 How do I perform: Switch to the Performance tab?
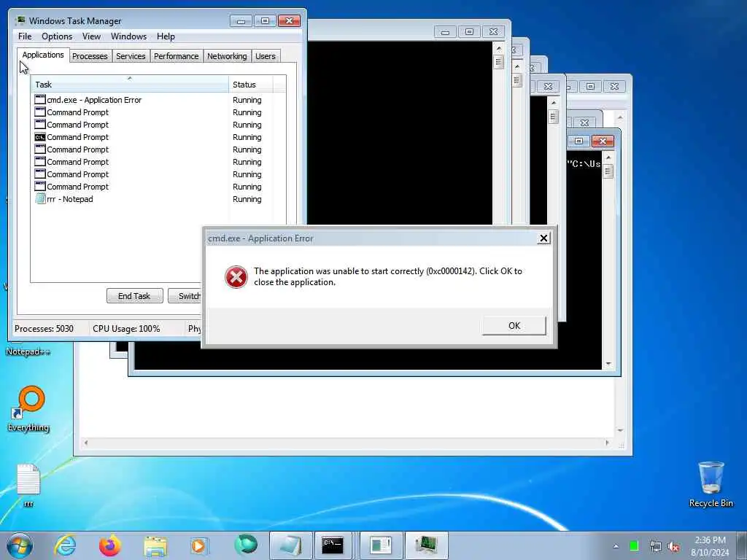[x=176, y=56]
